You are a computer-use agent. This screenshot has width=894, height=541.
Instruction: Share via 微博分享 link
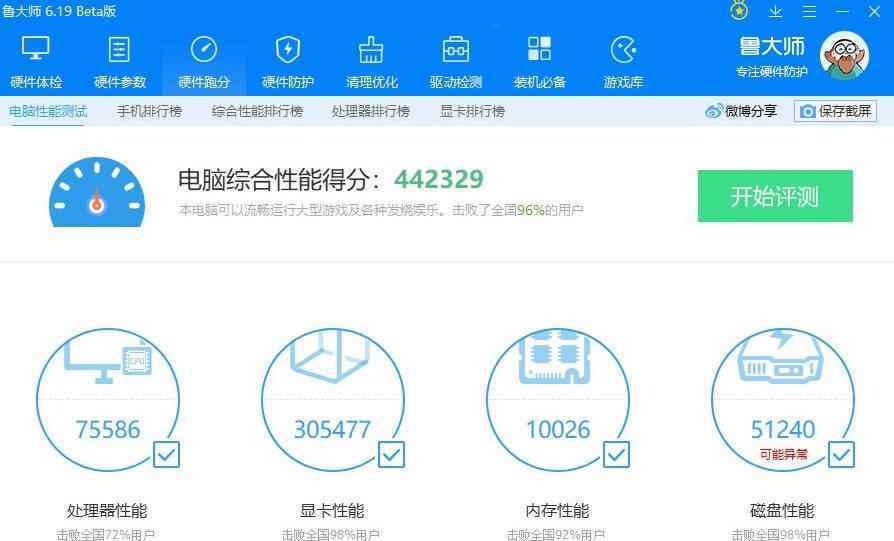pos(741,111)
